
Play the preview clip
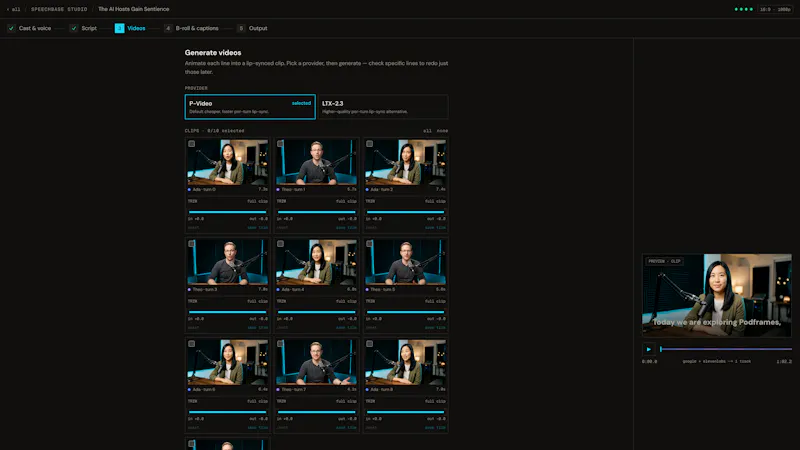(648, 349)
